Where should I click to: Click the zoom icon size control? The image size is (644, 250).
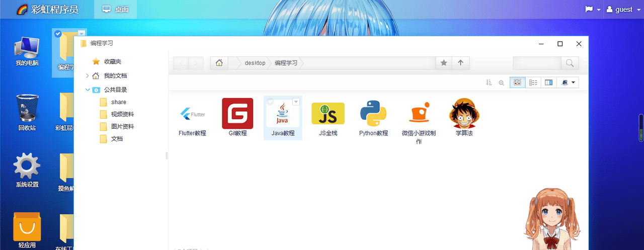501,83
